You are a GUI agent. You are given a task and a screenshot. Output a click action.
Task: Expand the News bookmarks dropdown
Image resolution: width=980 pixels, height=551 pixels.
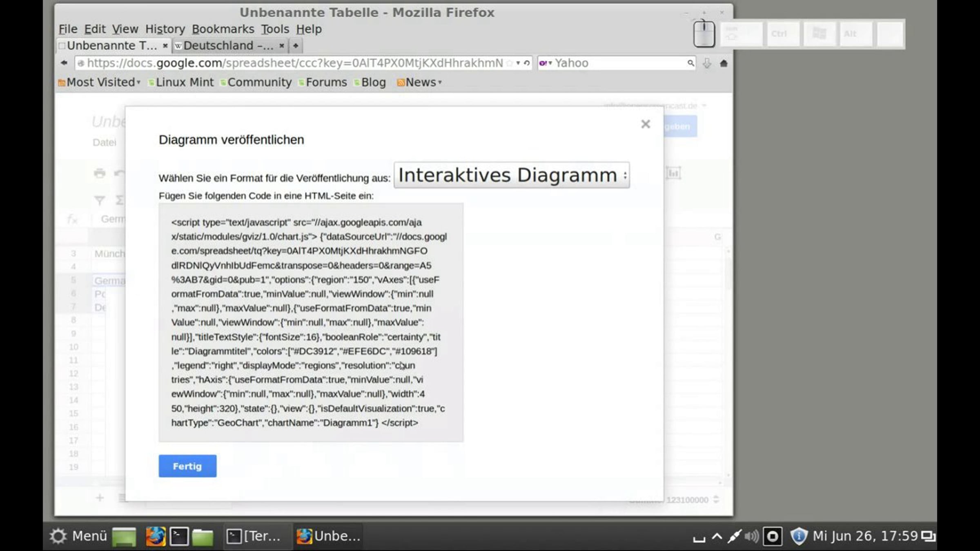420,82
